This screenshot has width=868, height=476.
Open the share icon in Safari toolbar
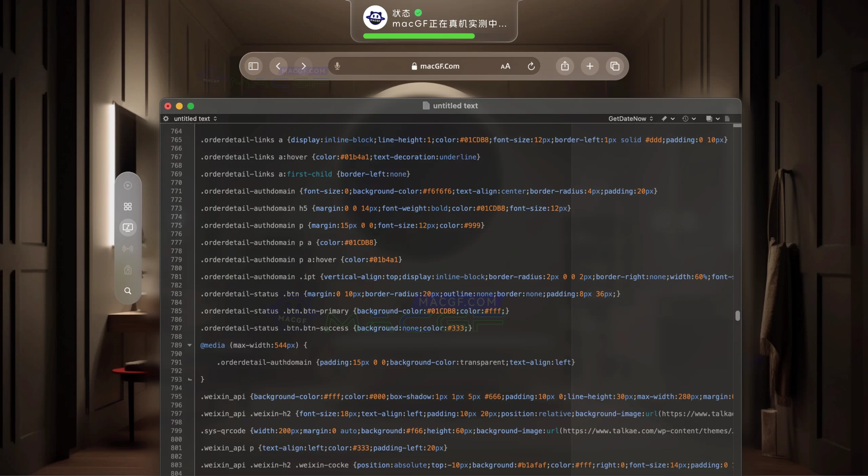click(x=564, y=66)
